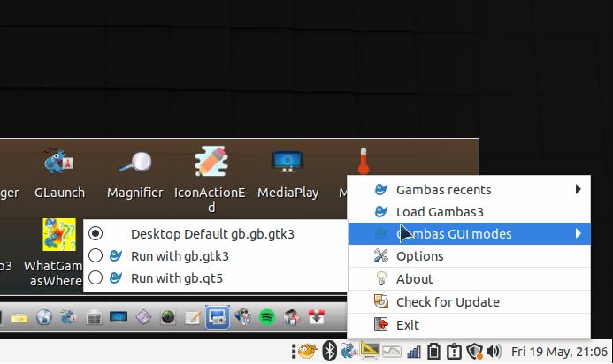Click Exit in the tray menu
The height and width of the screenshot is (364, 613).
pyautogui.click(x=407, y=325)
